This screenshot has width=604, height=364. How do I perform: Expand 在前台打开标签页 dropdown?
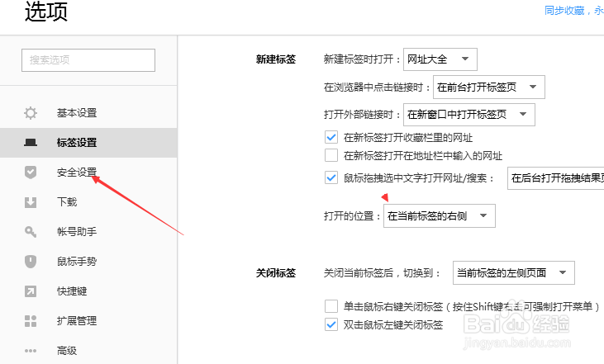tap(489, 87)
